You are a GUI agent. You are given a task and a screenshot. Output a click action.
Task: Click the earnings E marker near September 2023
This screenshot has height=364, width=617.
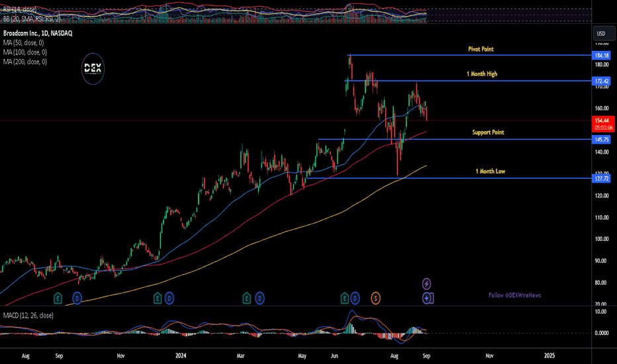(58, 298)
